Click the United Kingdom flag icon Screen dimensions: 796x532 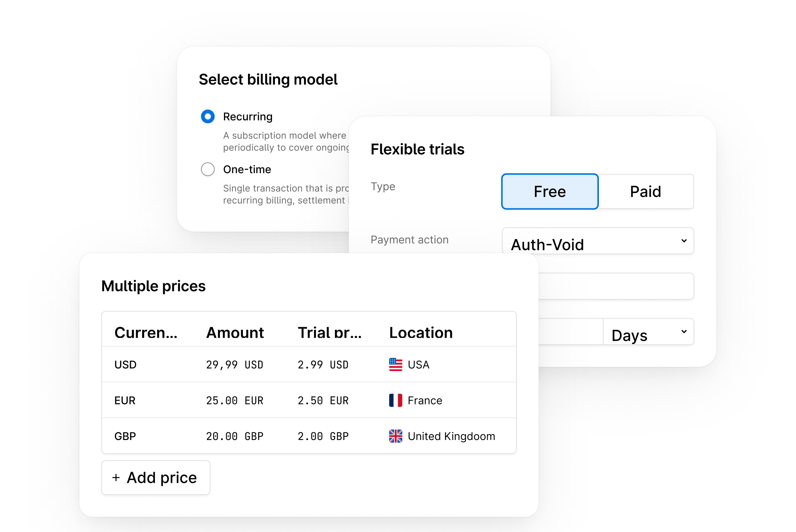(395, 436)
